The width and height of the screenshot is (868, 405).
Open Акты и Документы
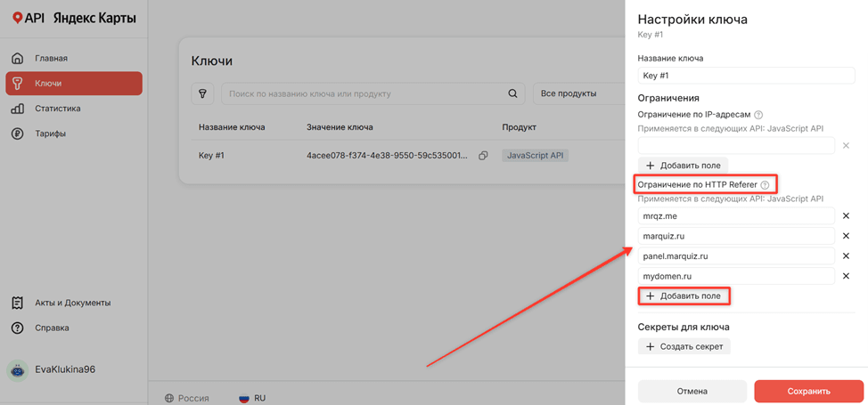tap(74, 303)
